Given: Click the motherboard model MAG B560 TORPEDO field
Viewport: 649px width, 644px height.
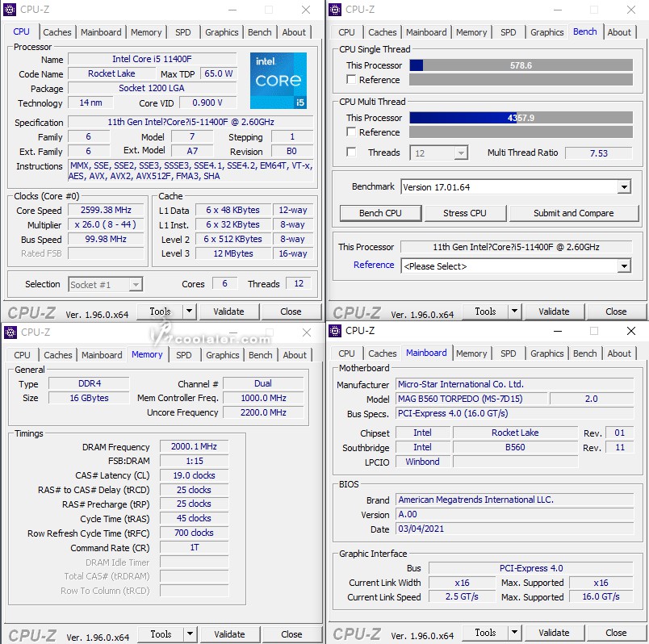Looking at the screenshot, I should pyautogui.click(x=471, y=399).
